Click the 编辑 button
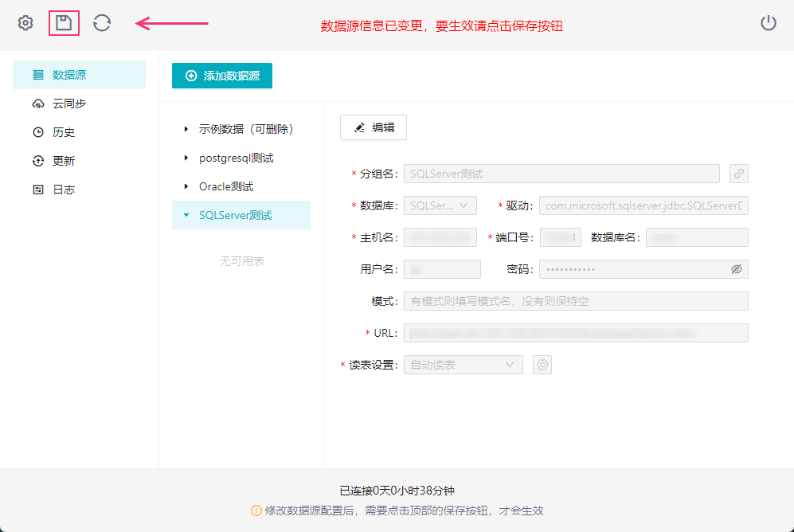Screen dimensions: 794x532 374,127
